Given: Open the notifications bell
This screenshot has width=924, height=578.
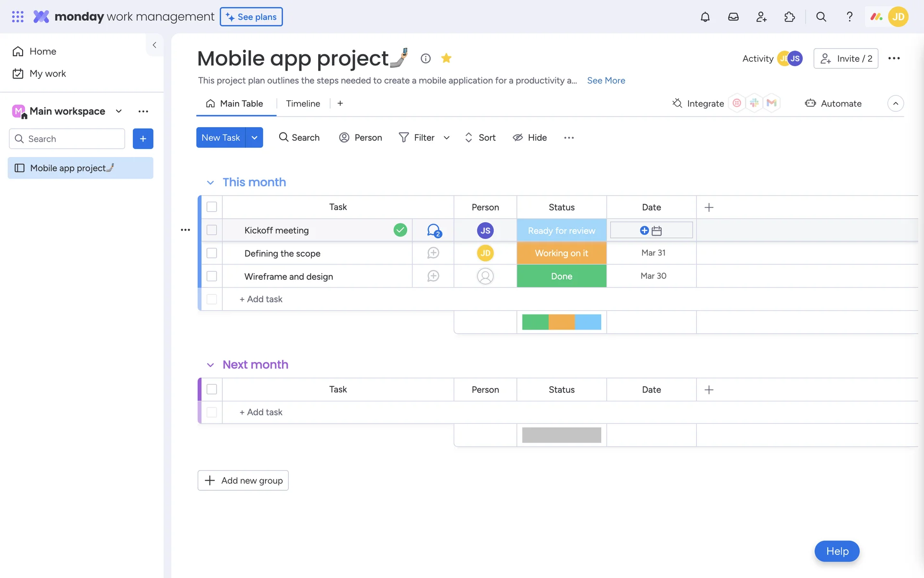Looking at the screenshot, I should (x=705, y=17).
